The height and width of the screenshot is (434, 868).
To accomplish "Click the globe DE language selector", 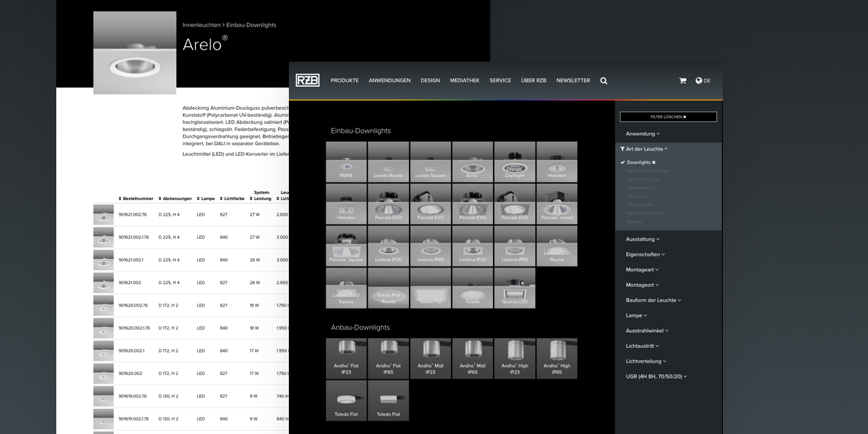I will (703, 81).
